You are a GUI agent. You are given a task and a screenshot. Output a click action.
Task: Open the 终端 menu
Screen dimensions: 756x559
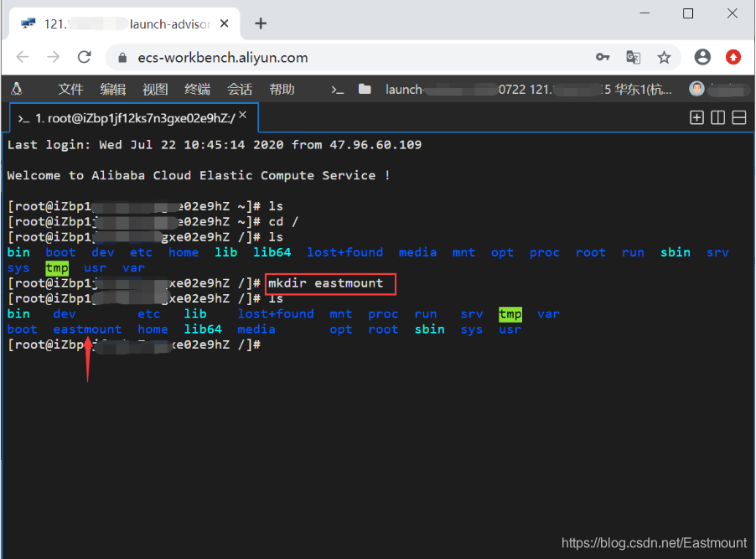197,89
